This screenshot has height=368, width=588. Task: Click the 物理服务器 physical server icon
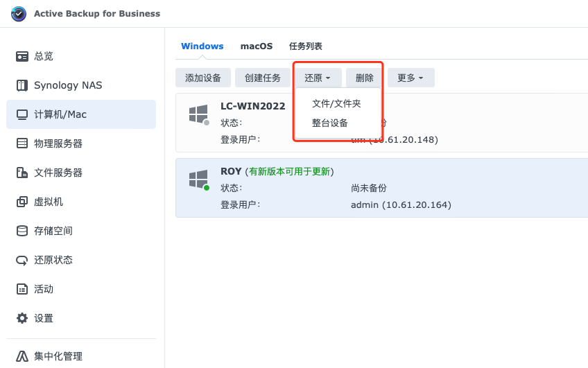pyautogui.click(x=22, y=143)
